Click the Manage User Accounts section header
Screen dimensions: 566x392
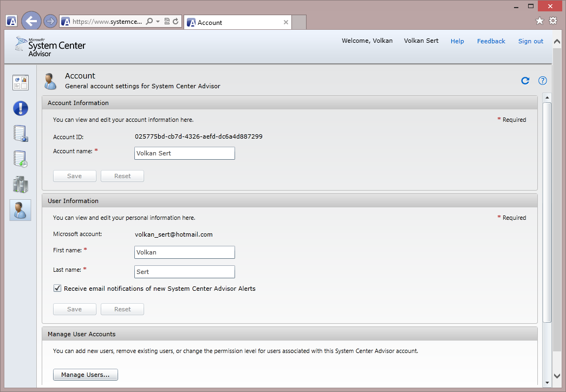pos(290,334)
